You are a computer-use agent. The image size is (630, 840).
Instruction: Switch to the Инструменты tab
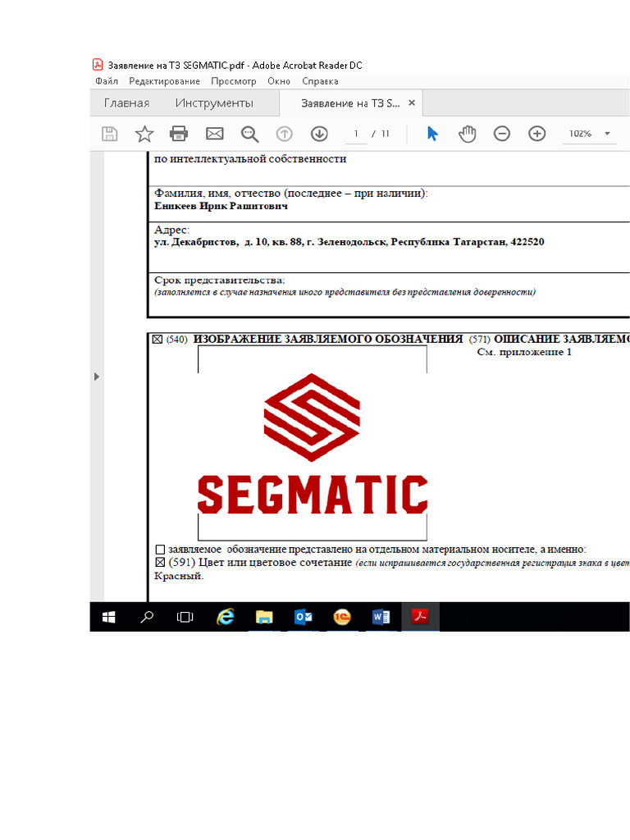pos(214,103)
